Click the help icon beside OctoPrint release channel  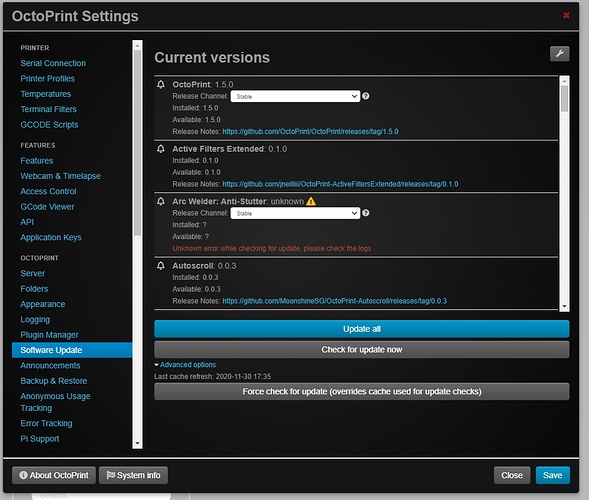pyautogui.click(x=365, y=96)
